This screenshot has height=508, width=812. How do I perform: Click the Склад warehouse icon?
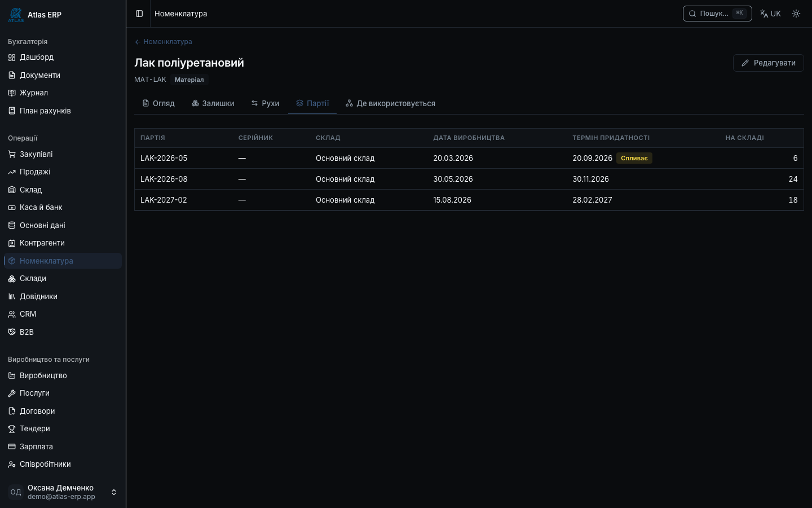pos(12,190)
